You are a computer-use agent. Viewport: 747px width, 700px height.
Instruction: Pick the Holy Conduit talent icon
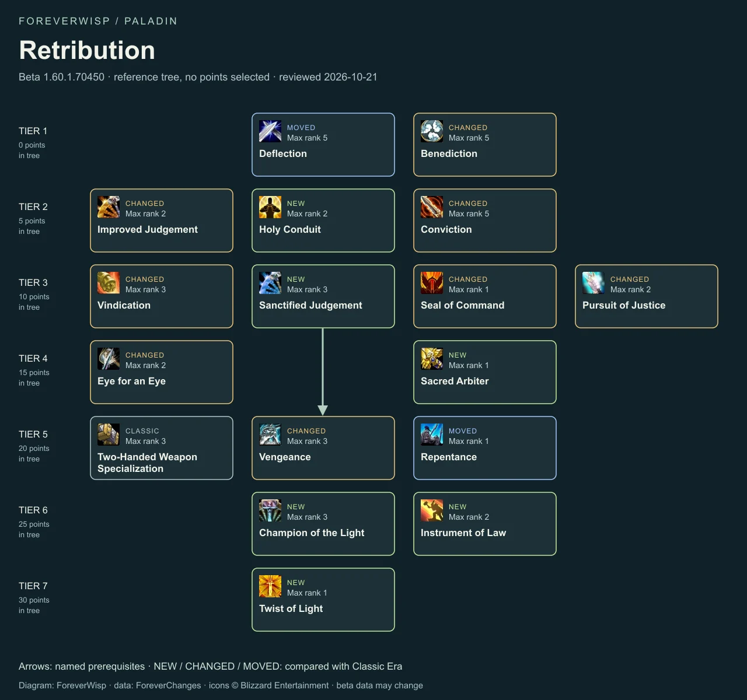point(270,207)
